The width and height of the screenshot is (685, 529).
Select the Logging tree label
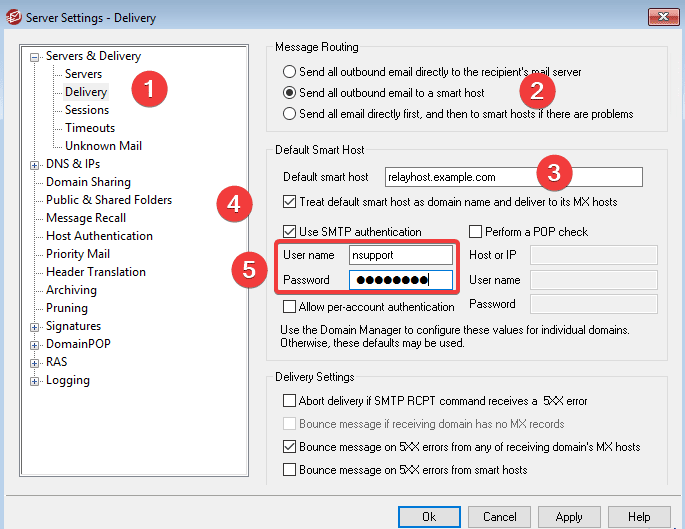click(x=68, y=380)
